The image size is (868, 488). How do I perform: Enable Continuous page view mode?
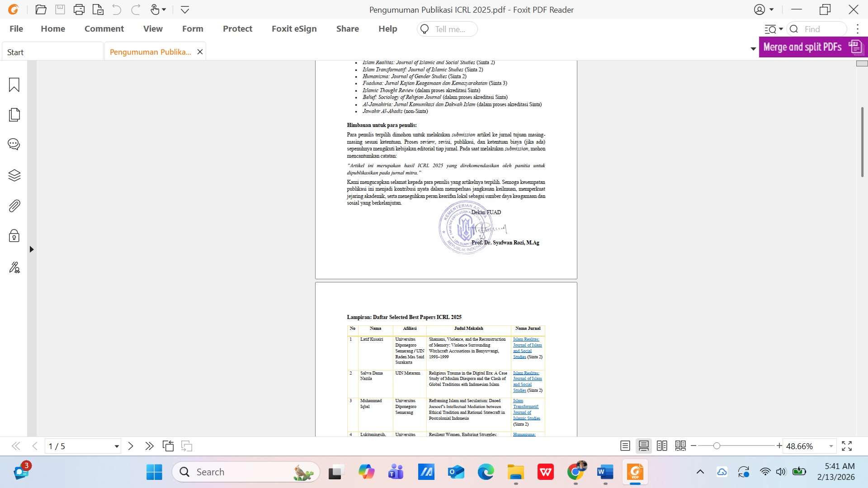point(643,446)
